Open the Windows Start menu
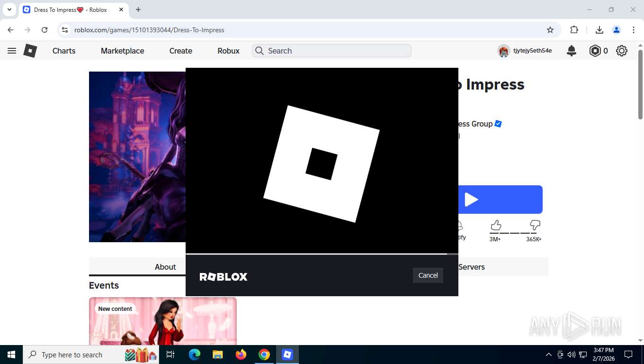Image resolution: width=644 pixels, height=364 pixels. (x=11, y=355)
